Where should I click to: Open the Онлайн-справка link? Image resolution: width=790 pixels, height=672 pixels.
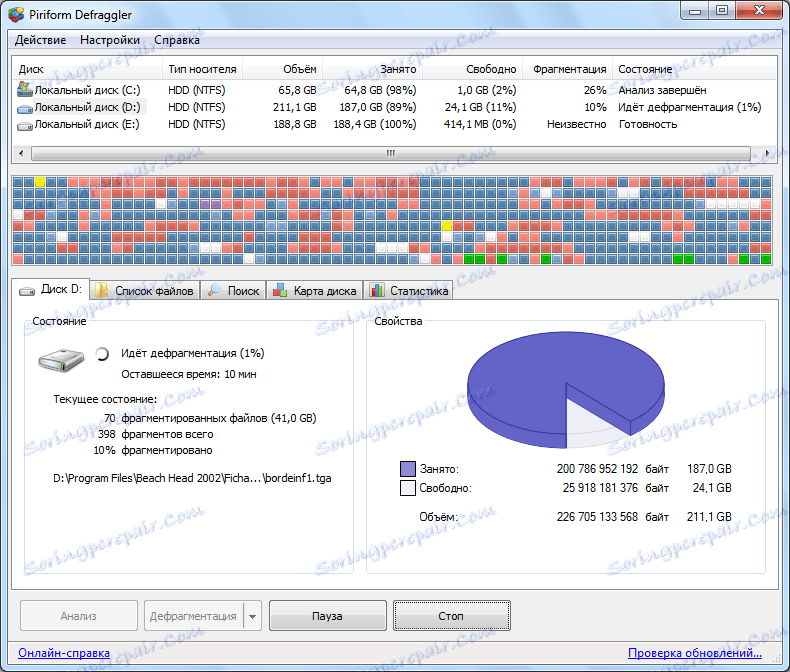(x=64, y=653)
